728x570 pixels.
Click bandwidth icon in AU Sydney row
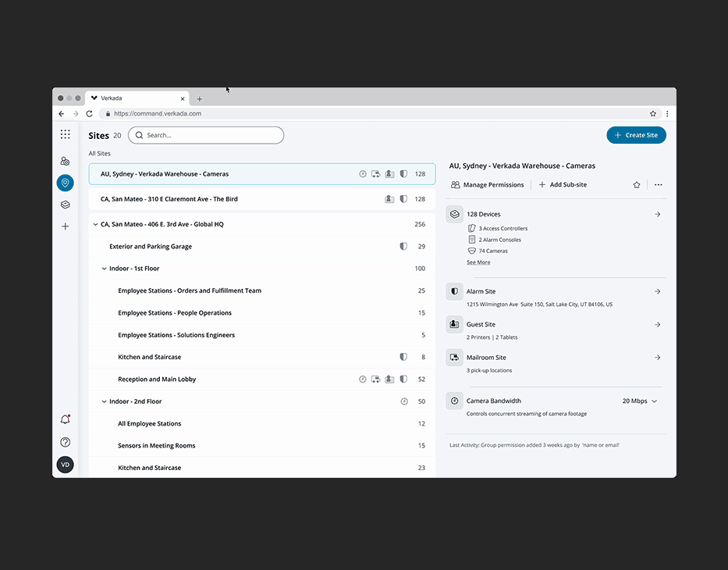[x=363, y=174]
